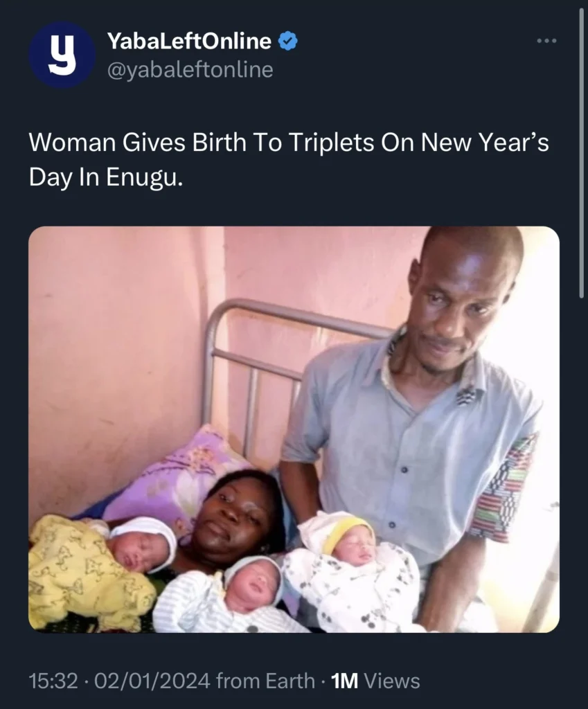588x709 pixels.
Task: Click the 1M view count
Action: click(345, 681)
